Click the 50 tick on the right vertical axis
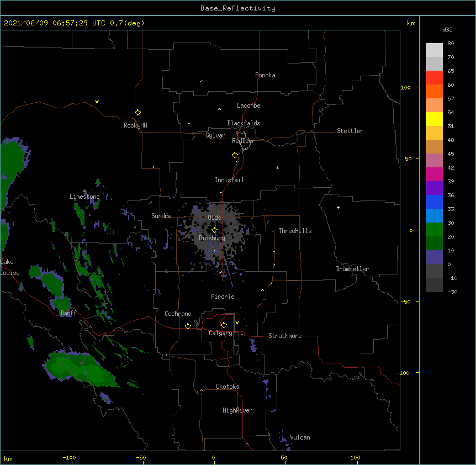Viewport: 476px width, 465px height. pos(408,158)
